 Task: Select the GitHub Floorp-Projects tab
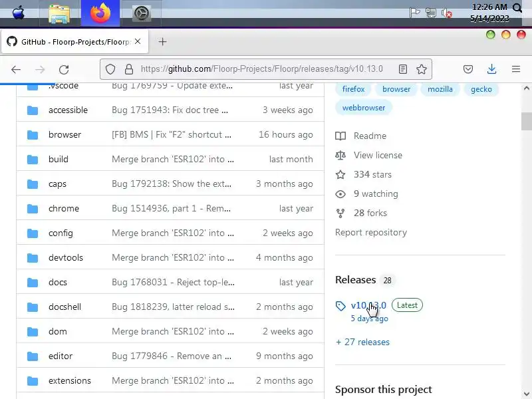[x=74, y=42]
